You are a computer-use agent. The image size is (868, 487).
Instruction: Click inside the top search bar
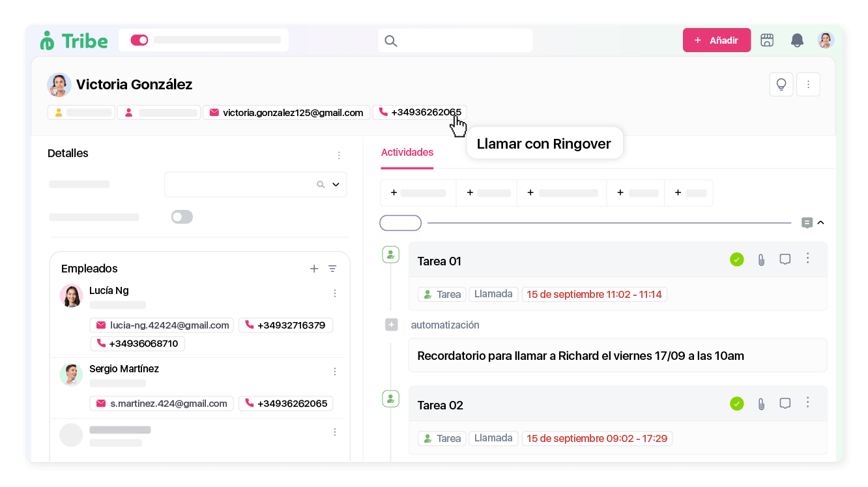[x=456, y=40]
